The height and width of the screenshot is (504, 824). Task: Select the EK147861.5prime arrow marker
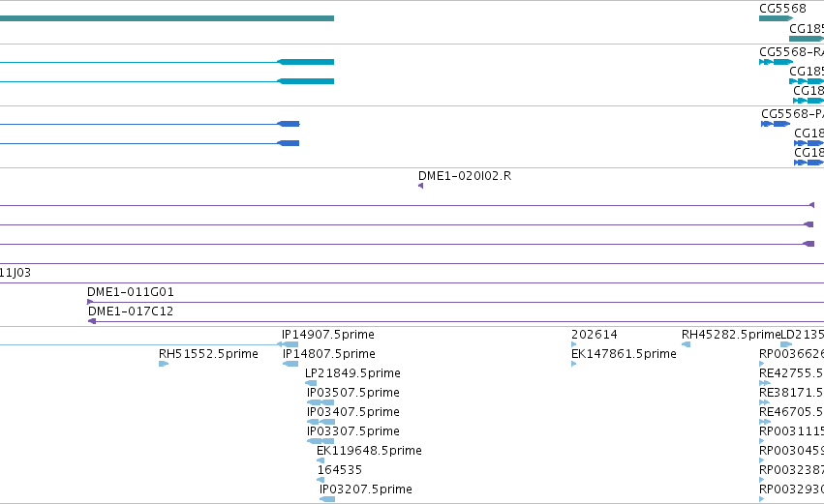click(x=574, y=364)
